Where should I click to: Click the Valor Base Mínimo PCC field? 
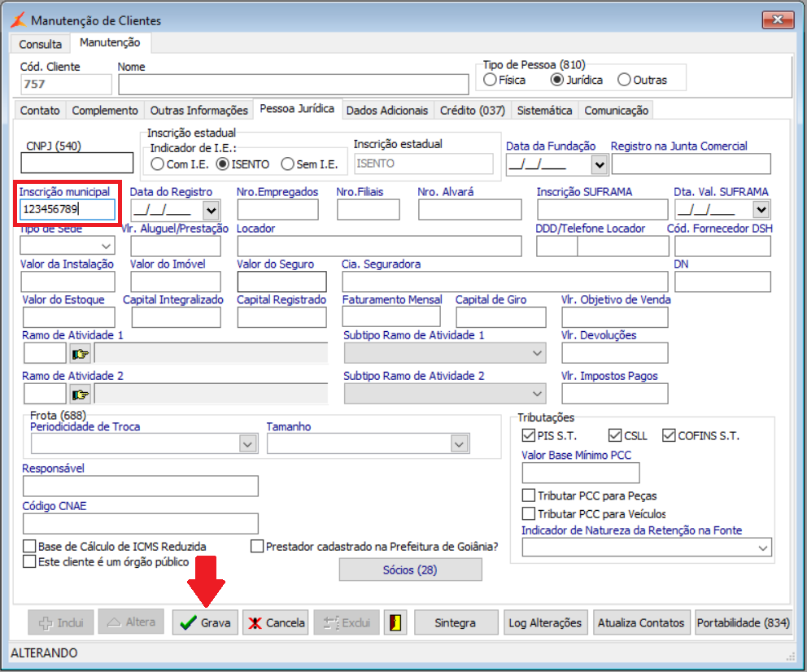point(581,473)
